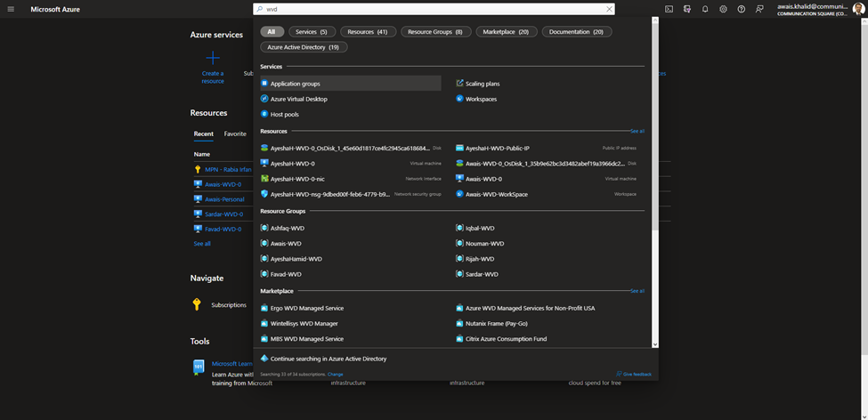The image size is (868, 420).
Task: Clear the search box with X
Action: (610, 9)
